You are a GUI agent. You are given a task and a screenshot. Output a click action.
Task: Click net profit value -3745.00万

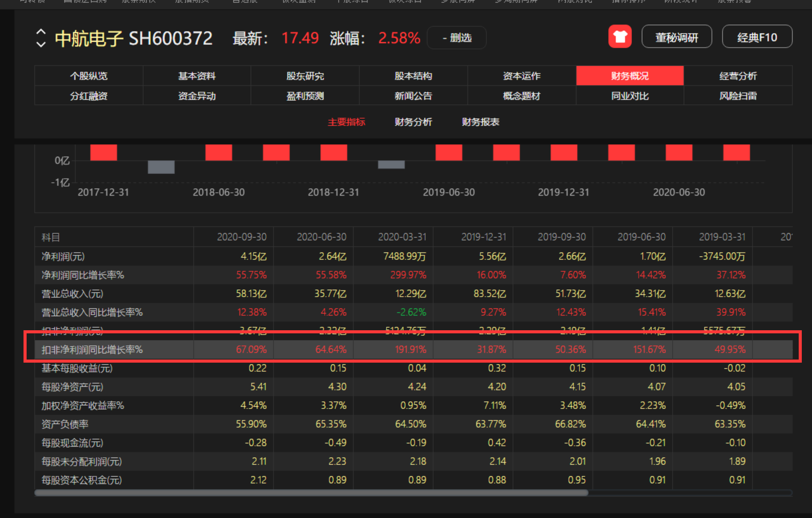tap(722, 257)
